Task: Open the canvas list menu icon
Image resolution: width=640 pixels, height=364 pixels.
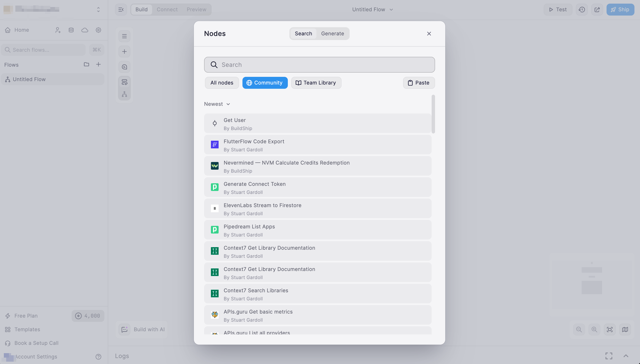Action: pos(124,36)
